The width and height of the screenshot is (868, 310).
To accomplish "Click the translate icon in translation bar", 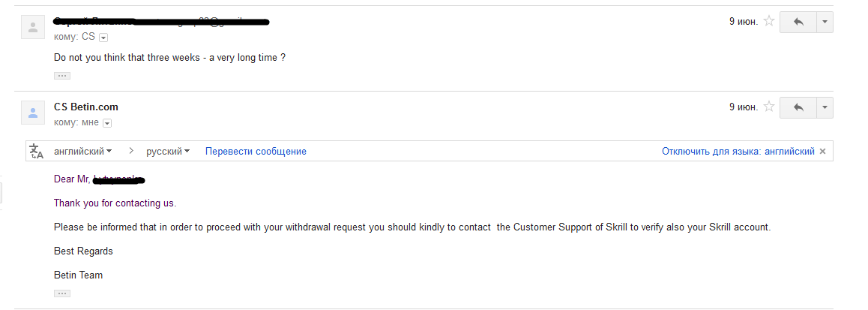I will coord(37,152).
